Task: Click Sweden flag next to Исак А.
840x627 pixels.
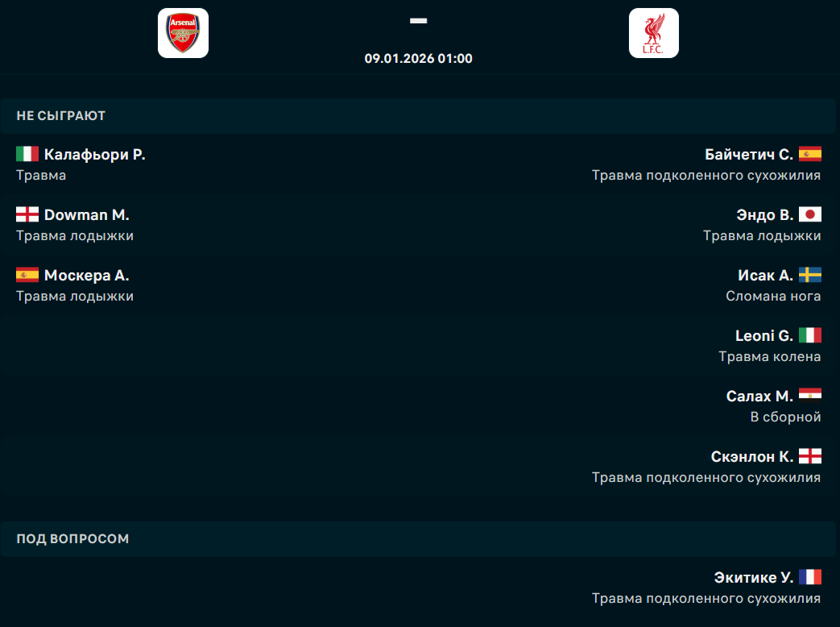Action: tap(809, 275)
